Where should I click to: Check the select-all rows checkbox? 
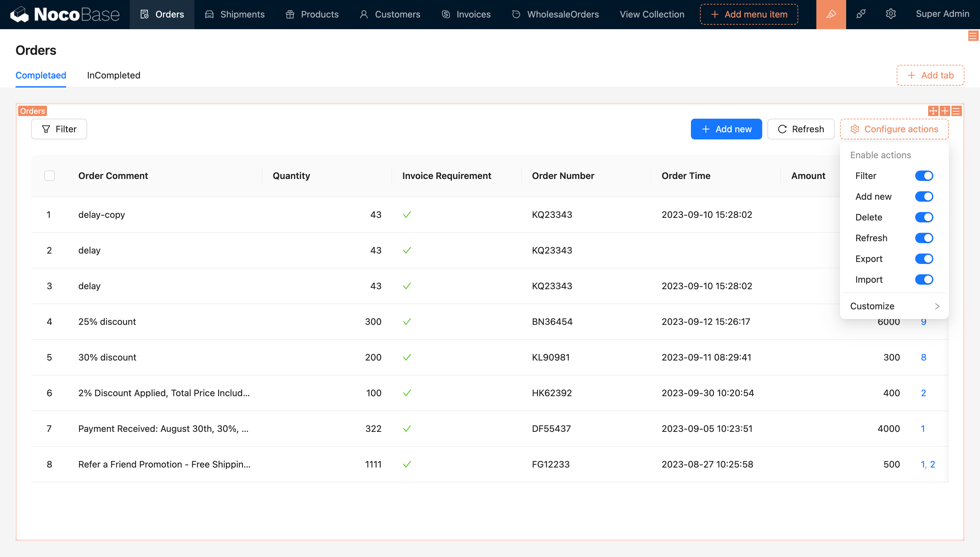(49, 176)
